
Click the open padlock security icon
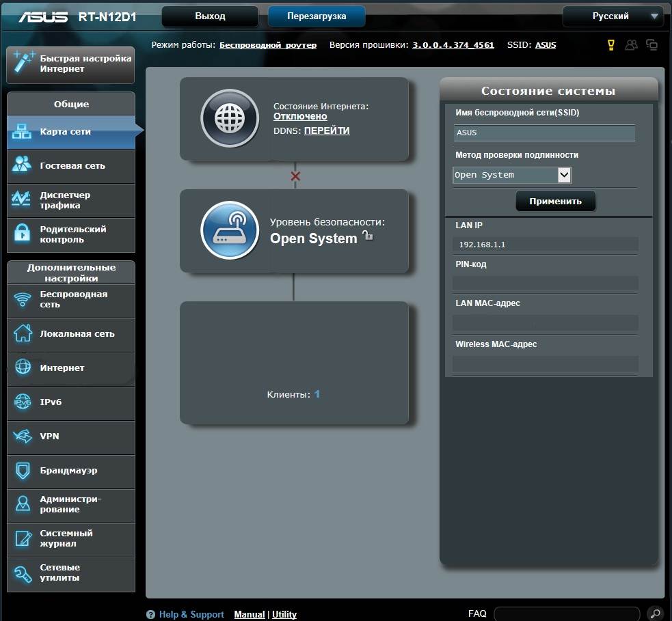coord(368,236)
